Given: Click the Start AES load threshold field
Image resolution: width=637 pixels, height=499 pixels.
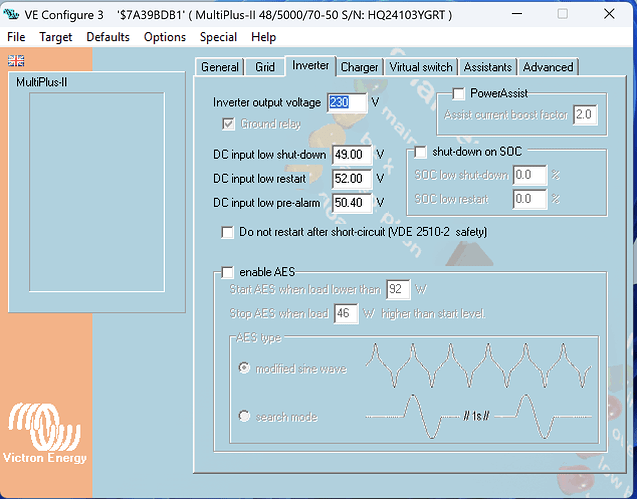Looking at the screenshot, I should pyautogui.click(x=398, y=289).
